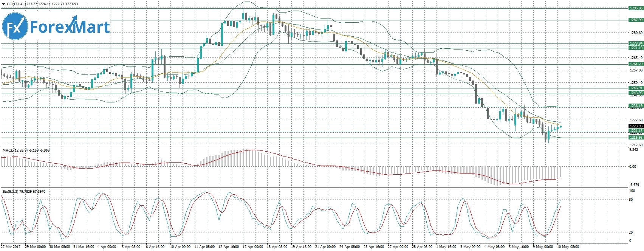Click the 1236.19 level price label
The image size is (644, 251).
[x=636, y=105]
